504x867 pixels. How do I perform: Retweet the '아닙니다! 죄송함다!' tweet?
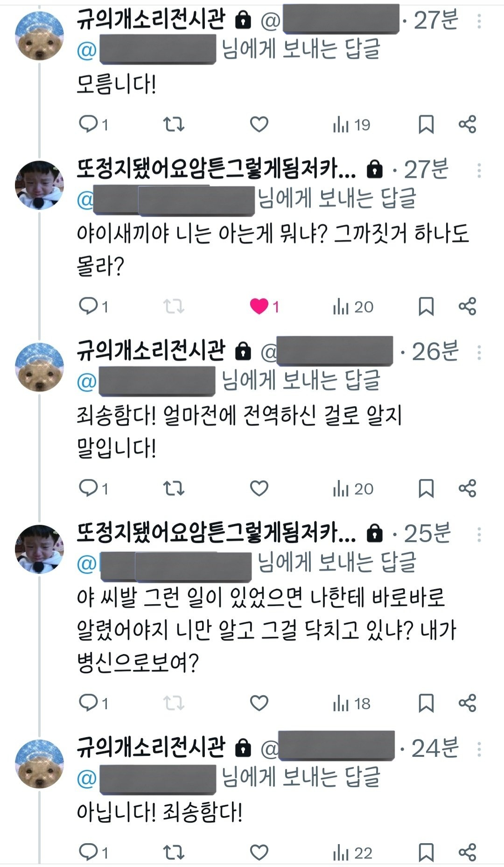point(174,853)
